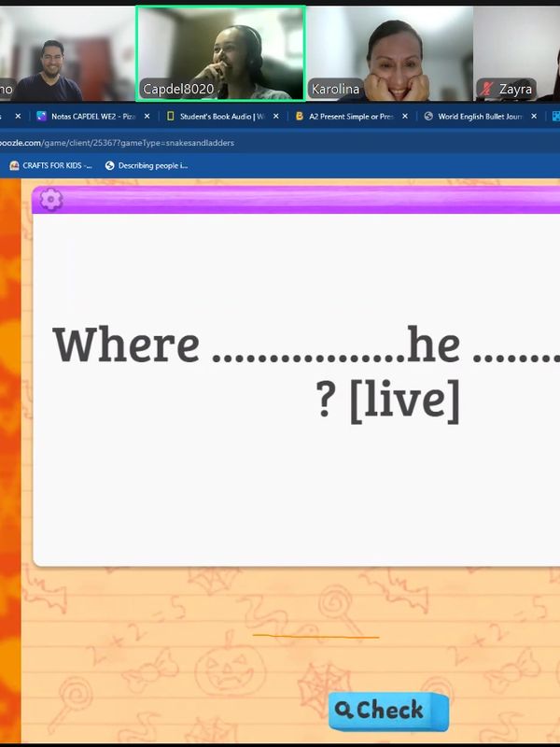The width and height of the screenshot is (560, 747).
Task: Open World English Bullet Journal tab
Action: [x=480, y=116]
